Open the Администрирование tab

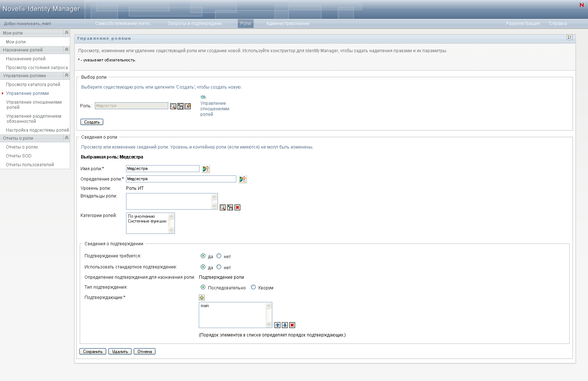pos(288,24)
